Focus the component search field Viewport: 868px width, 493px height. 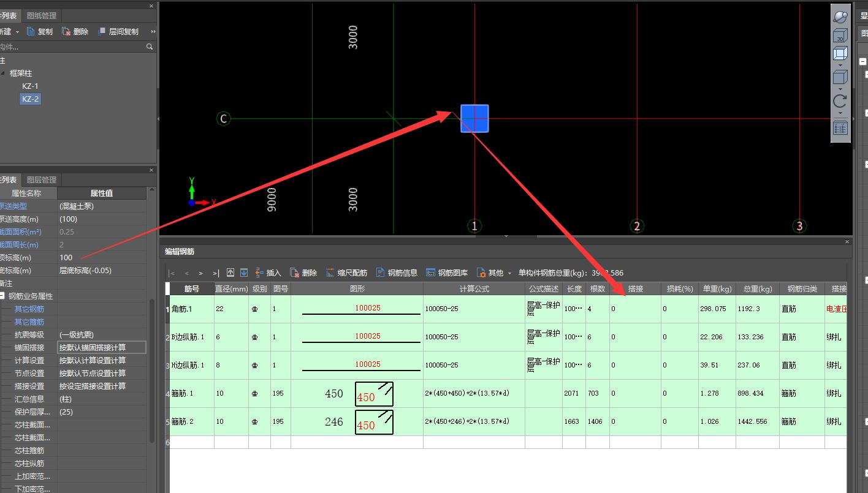(72, 47)
